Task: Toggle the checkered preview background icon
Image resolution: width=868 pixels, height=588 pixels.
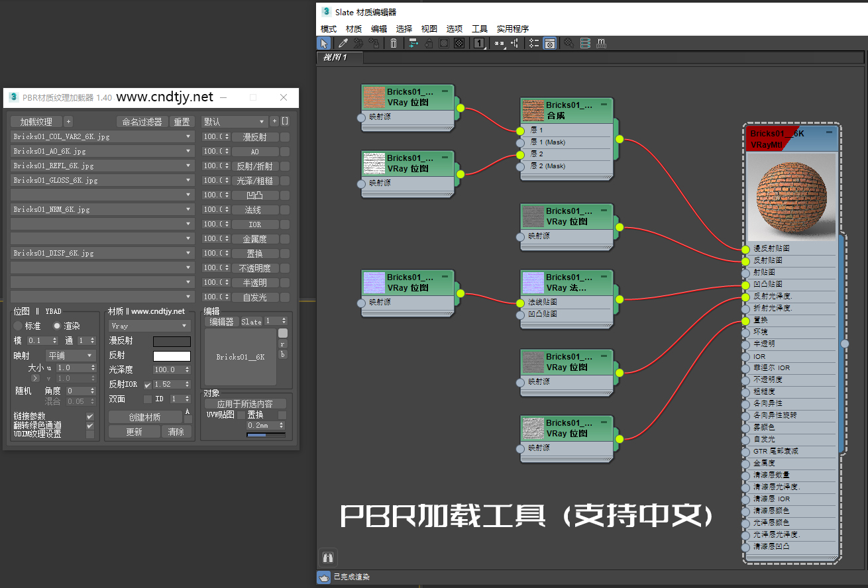Action: click(x=459, y=43)
